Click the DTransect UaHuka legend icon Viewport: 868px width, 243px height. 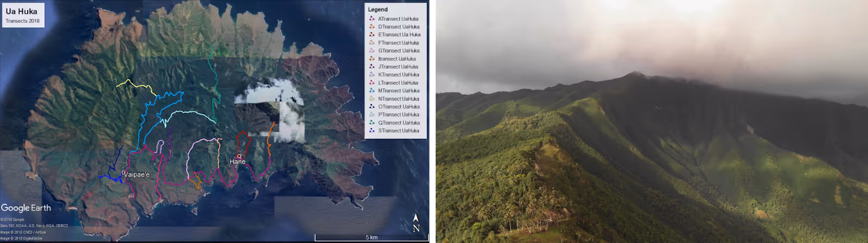[372, 27]
